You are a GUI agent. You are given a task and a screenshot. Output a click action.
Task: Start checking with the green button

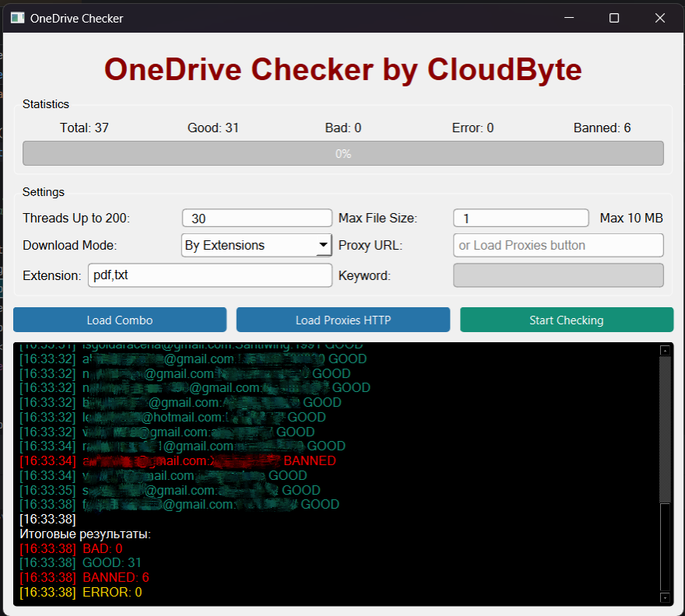(567, 320)
